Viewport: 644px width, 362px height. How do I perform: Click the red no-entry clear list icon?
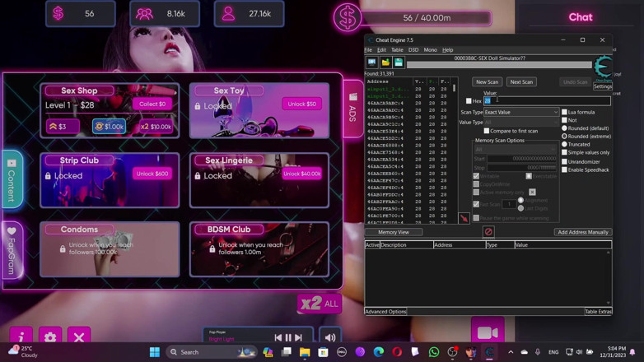488,232
